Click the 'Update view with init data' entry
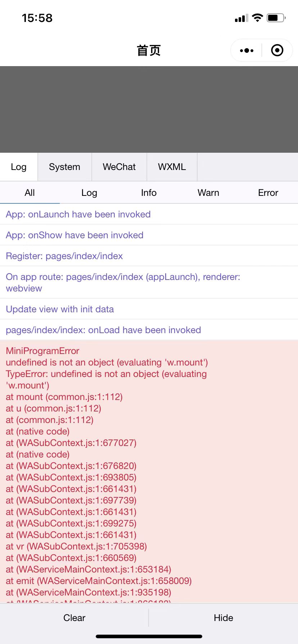298x644 pixels. pyautogui.click(x=60, y=309)
